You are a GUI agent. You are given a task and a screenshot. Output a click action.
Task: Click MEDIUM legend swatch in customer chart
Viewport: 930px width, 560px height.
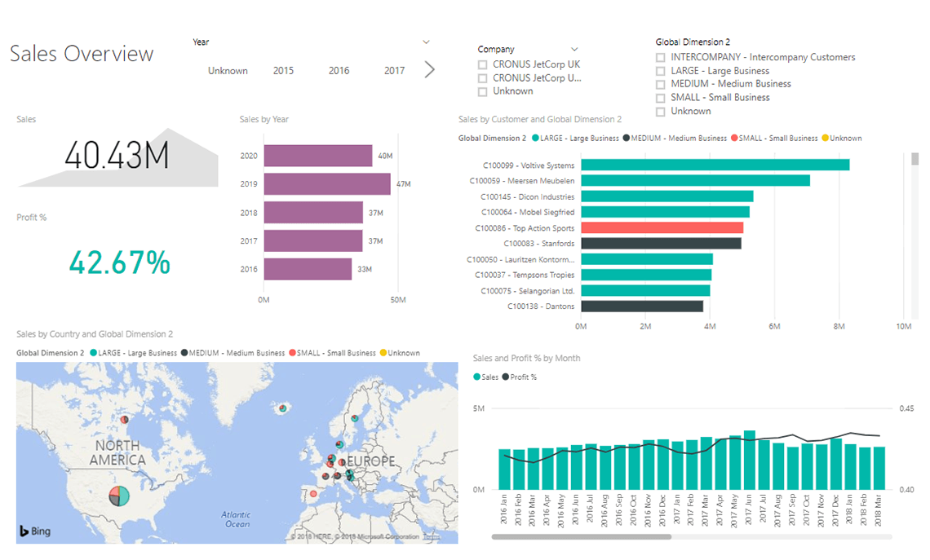pyautogui.click(x=627, y=138)
